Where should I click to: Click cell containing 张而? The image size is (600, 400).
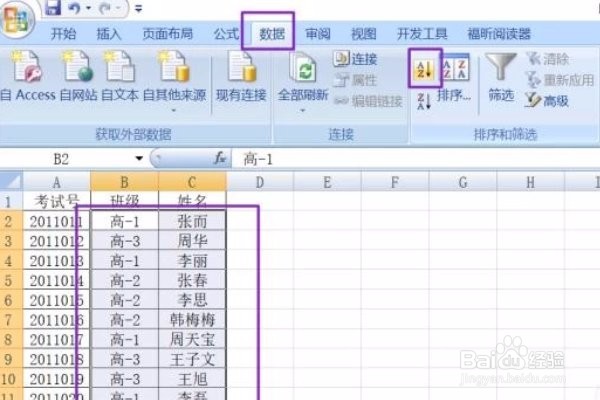click(x=192, y=222)
